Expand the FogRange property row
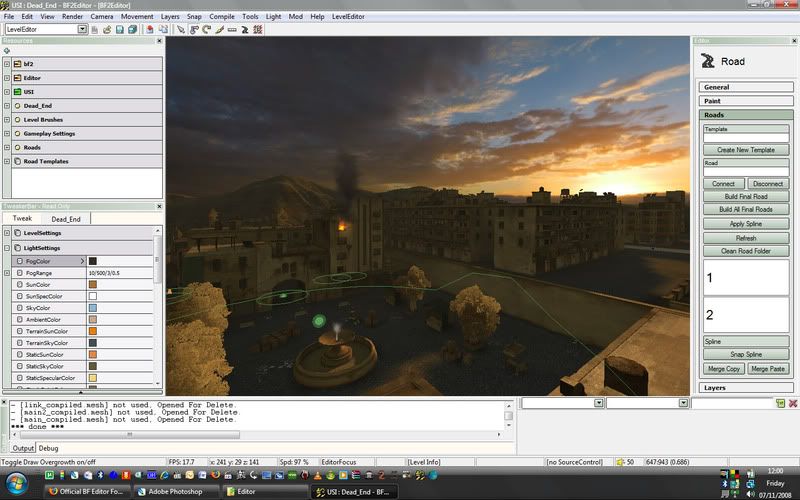The height and width of the screenshot is (500, 800). click(x=7, y=273)
